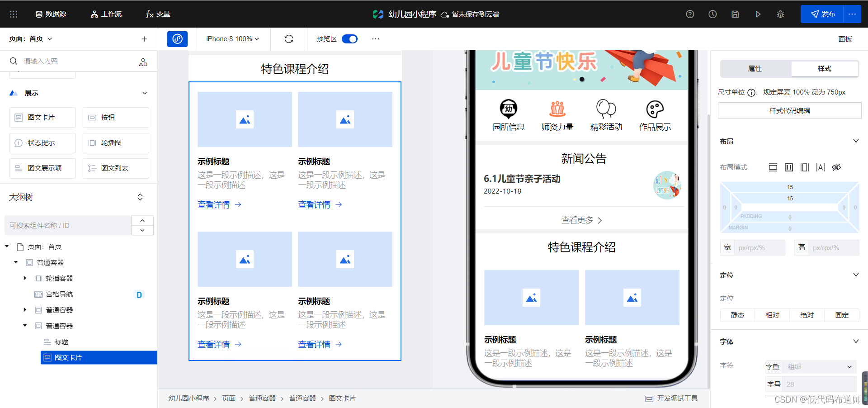Screen dimensions: 868x408
Task: Click the help question mark icon
Action: pyautogui.click(x=690, y=14)
